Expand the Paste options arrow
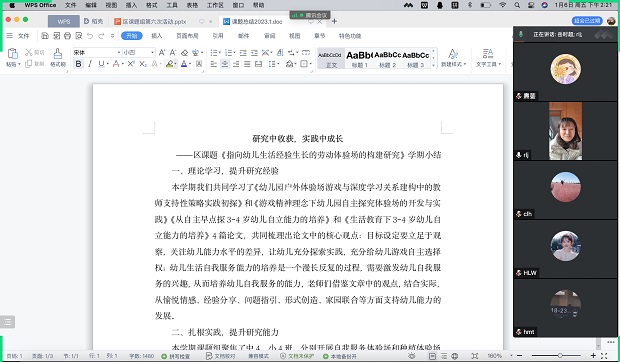 [x=19, y=64]
